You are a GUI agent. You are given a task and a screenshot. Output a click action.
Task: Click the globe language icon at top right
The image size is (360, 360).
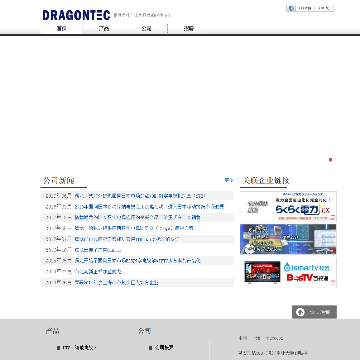point(291,8)
